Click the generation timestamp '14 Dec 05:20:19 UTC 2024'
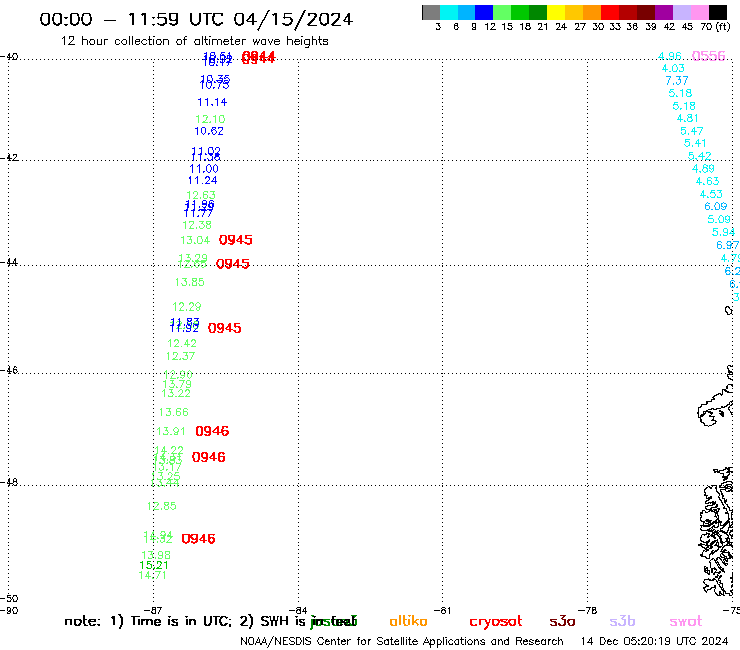 [x=654, y=641]
